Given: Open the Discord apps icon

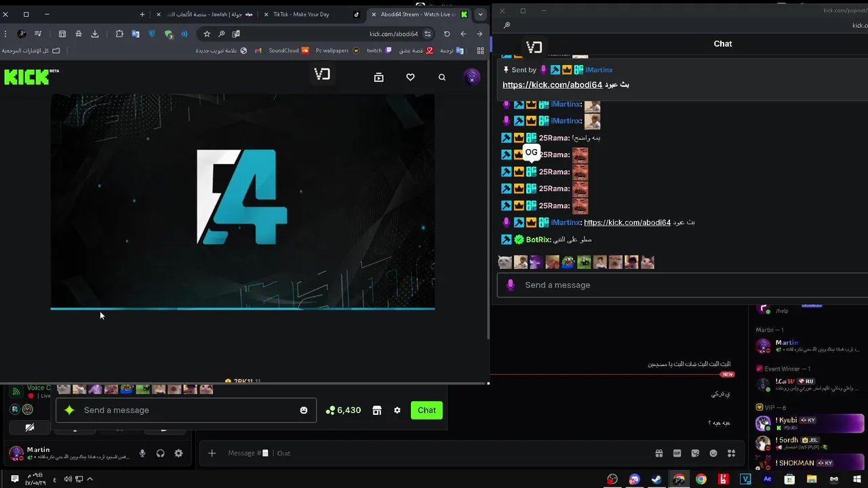Looking at the screenshot, I should [x=731, y=453].
